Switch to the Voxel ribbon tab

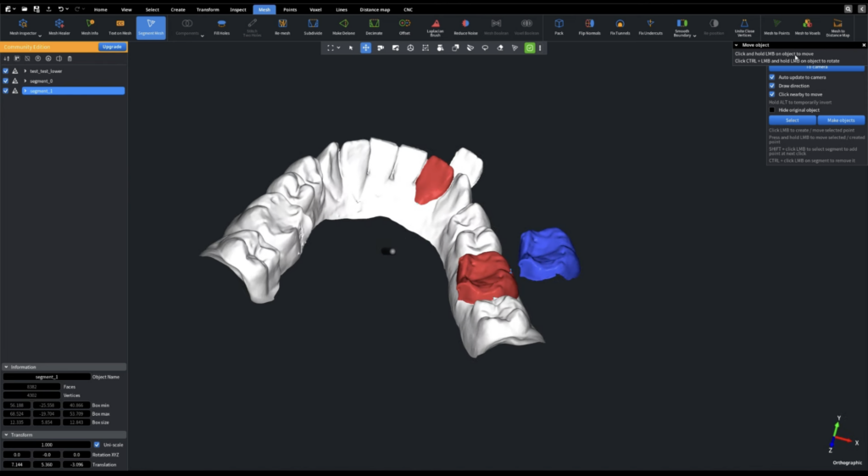pos(315,9)
